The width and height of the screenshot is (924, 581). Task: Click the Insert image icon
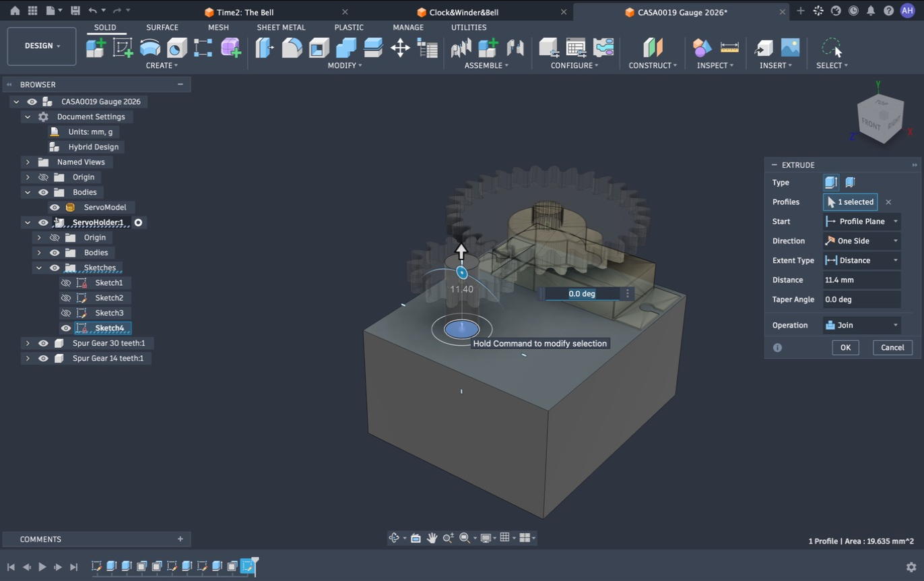790,48
